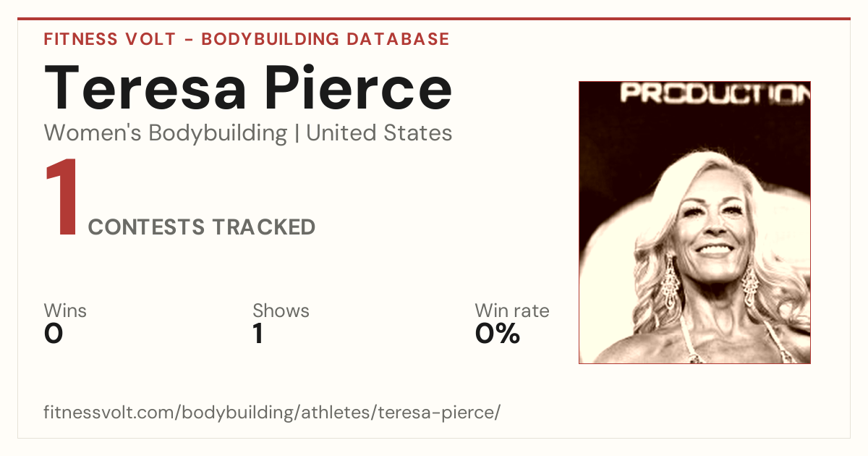Click the United States country label

pyautogui.click(x=379, y=133)
